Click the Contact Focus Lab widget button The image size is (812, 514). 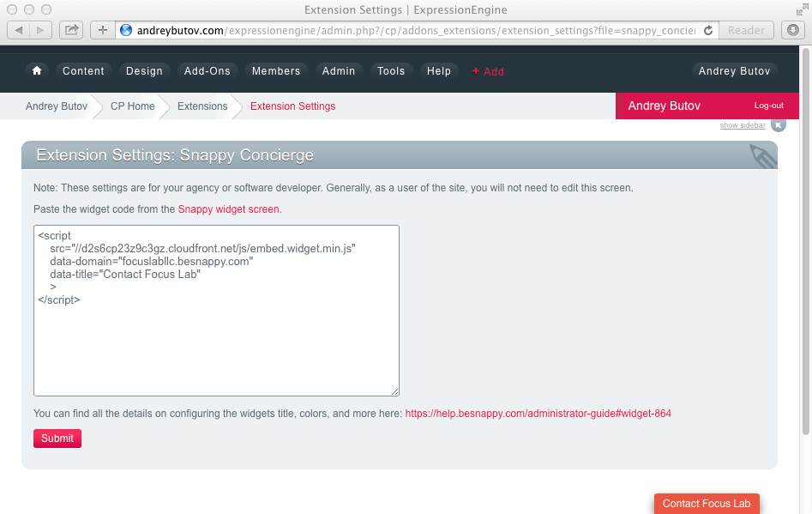(x=707, y=504)
